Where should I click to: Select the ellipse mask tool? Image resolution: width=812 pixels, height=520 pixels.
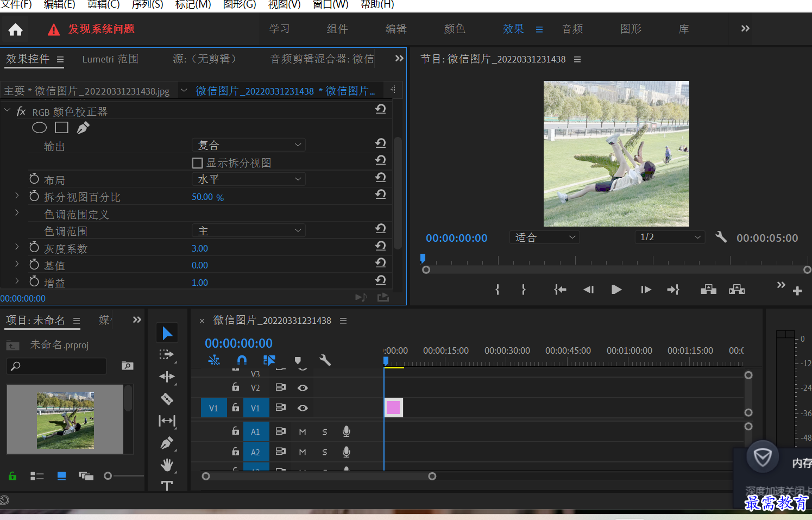pyautogui.click(x=39, y=128)
